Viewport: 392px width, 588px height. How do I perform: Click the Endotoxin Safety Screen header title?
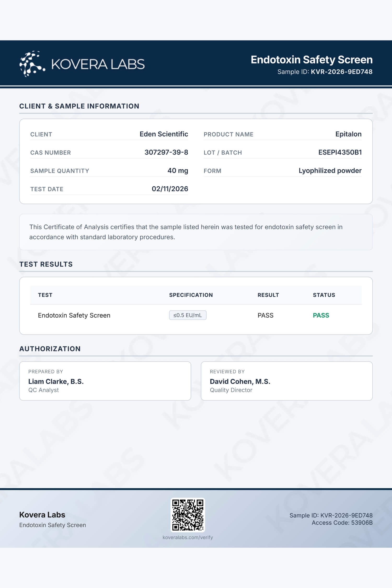tap(312, 60)
